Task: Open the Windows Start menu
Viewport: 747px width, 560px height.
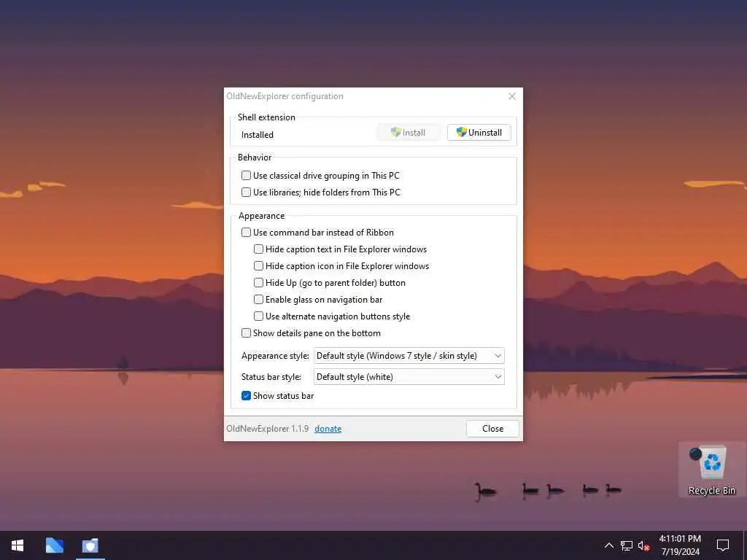Action: tap(18, 545)
